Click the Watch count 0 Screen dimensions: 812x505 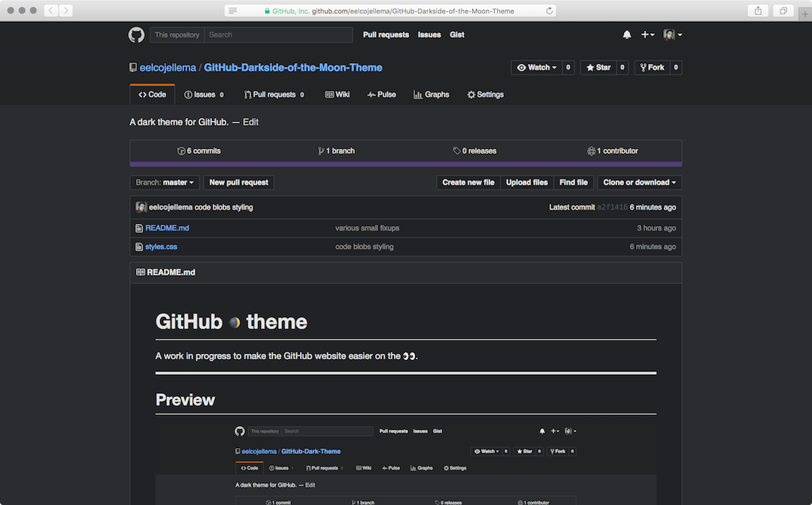[x=568, y=68]
